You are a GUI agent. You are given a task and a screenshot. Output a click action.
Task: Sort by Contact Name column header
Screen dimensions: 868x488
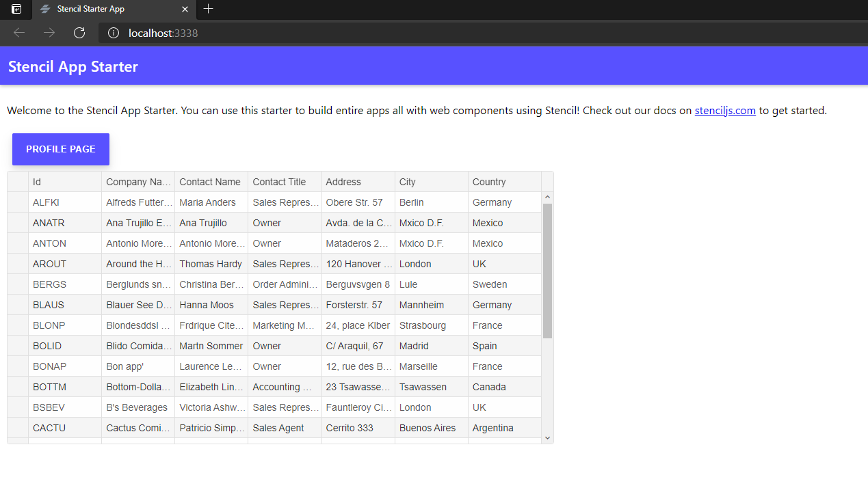211,182
